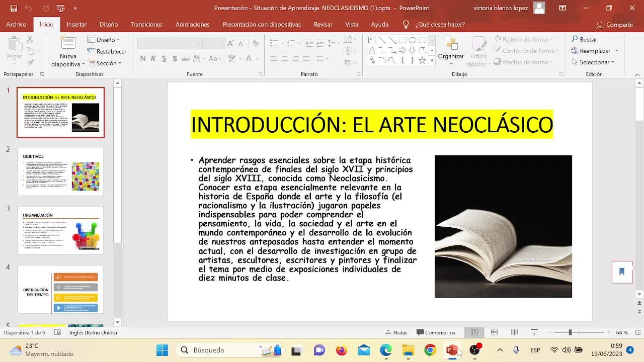Screen dimensions: 644x362
Task: Select the star shape in gallery
Action: pyautogui.click(x=422, y=60)
